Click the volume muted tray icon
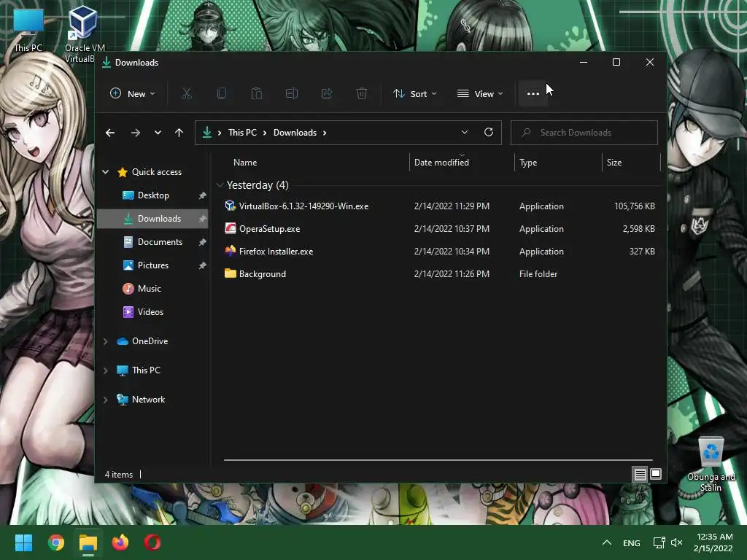The image size is (747, 560). tap(676, 542)
